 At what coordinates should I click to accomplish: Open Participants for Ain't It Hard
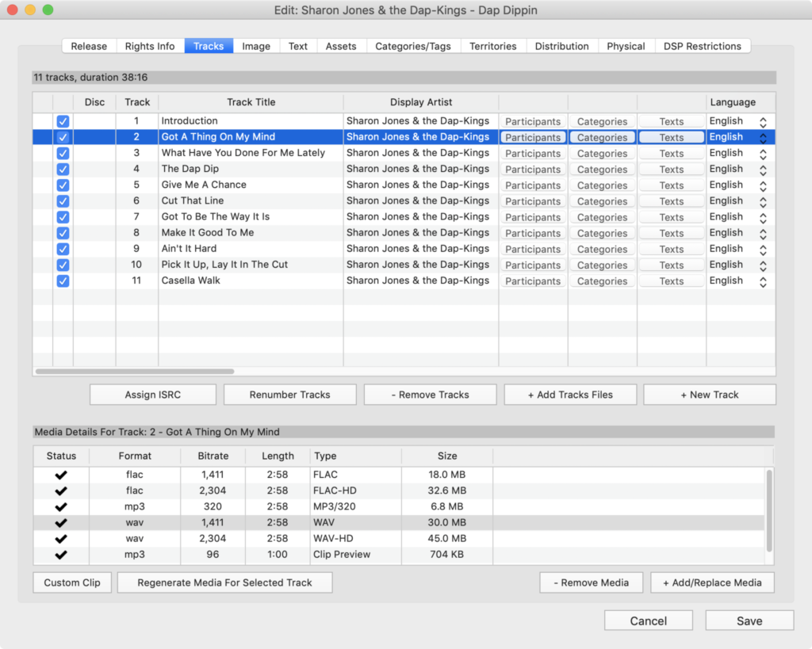coord(533,249)
